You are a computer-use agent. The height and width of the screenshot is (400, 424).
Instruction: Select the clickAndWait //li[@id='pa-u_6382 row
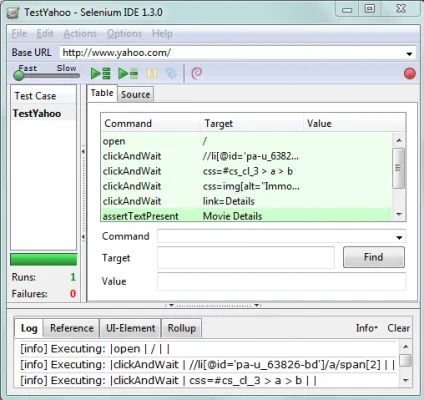[246, 156]
